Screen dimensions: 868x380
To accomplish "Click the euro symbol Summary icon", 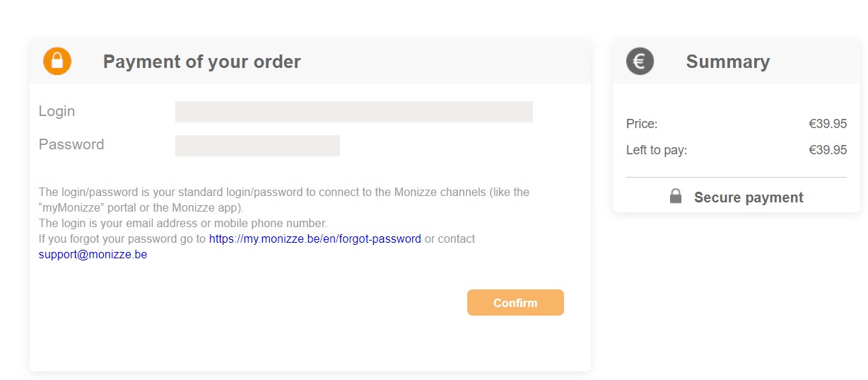I will [640, 61].
